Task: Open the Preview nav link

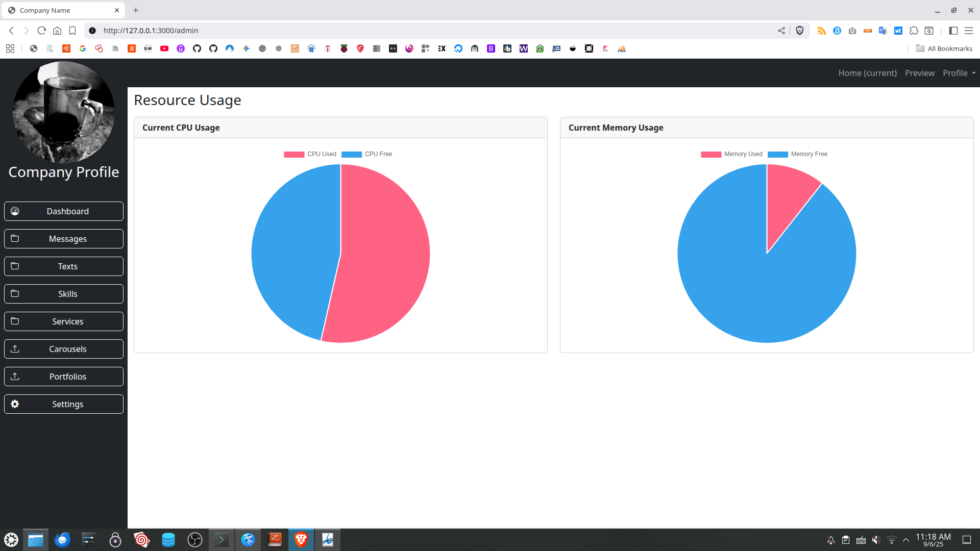Action: 919,73
